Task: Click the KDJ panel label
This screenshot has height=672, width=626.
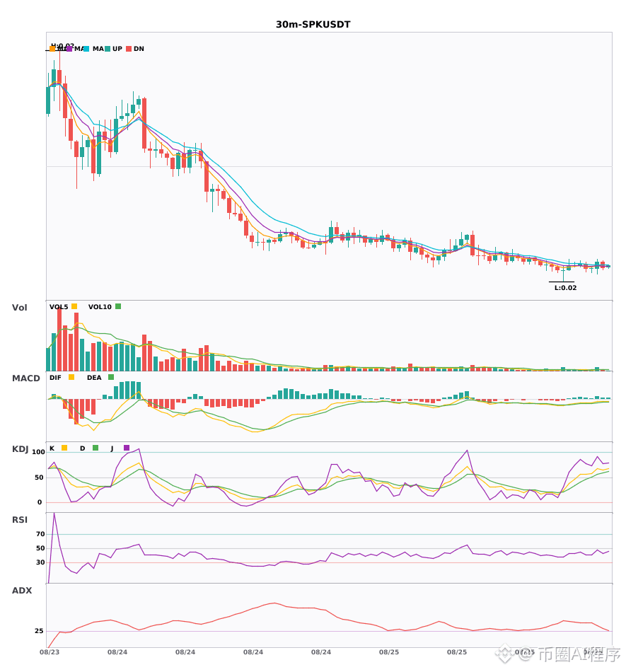Action: 20,449
